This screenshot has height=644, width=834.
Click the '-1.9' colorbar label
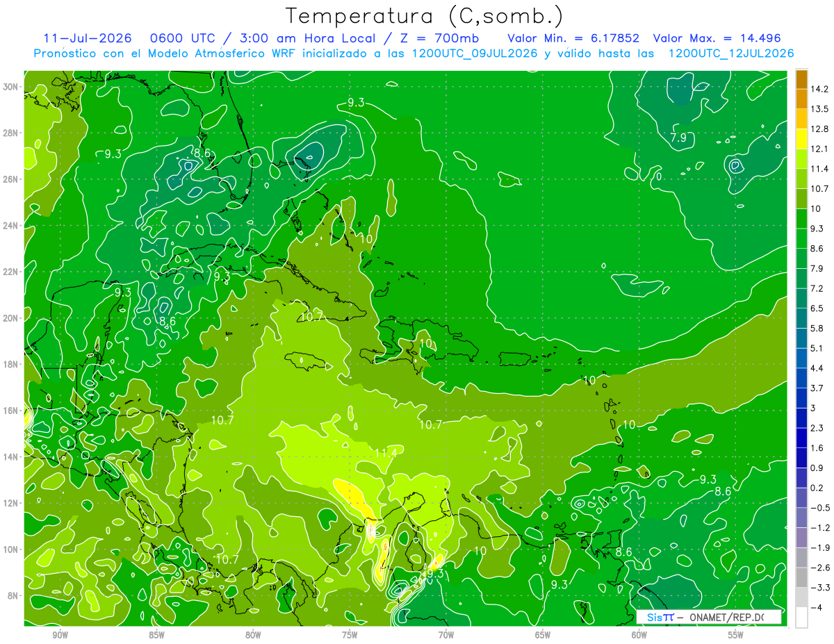820,547
